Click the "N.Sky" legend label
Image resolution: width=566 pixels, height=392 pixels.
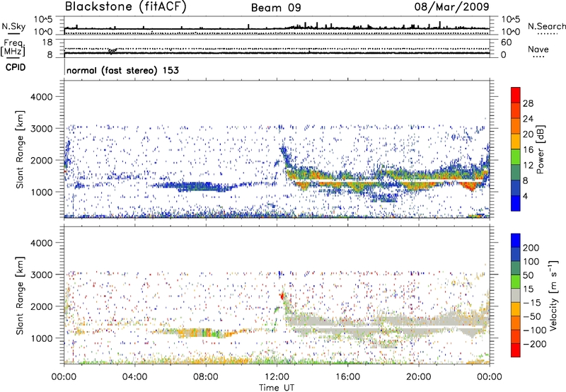pyautogui.click(x=13, y=26)
